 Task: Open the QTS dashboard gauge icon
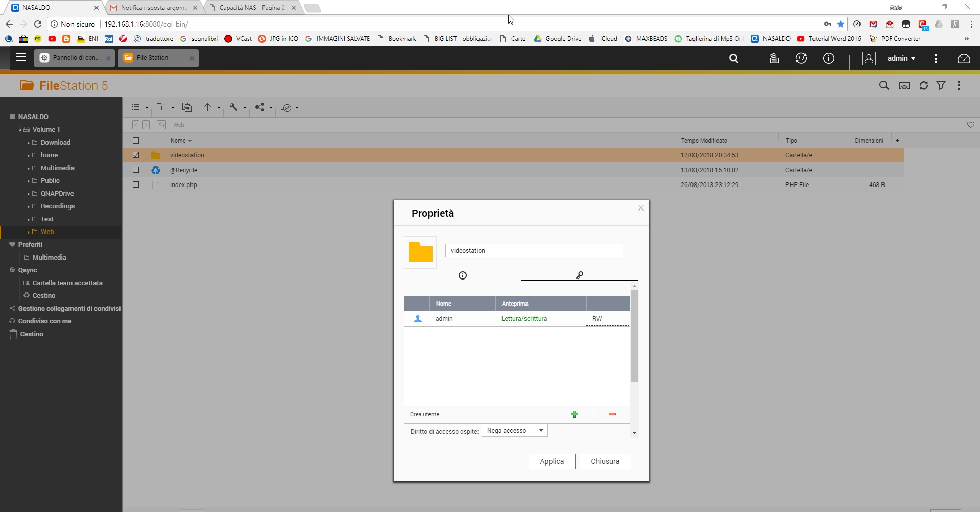point(964,59)
